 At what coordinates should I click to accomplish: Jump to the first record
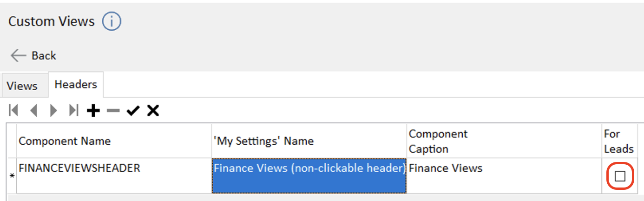coord(13,110)
